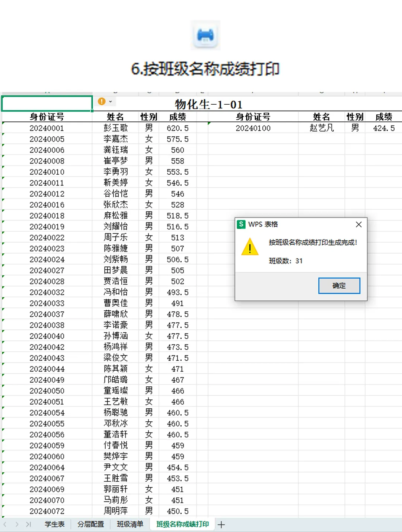Select score cell 553.5
This screenshot has height=532, width=402.
point(178,172)
